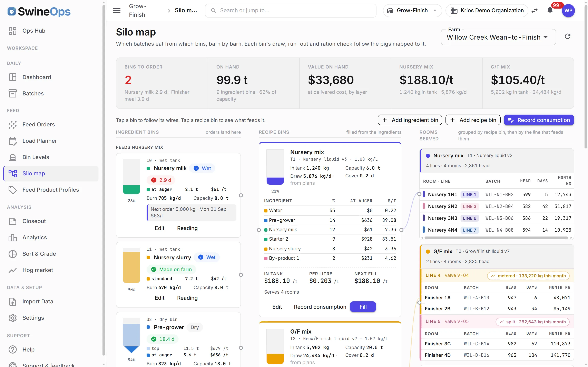588x367 pixels.
Task: Refresh the silo map data
Action: pyautogui.click(x=567, y=36)
